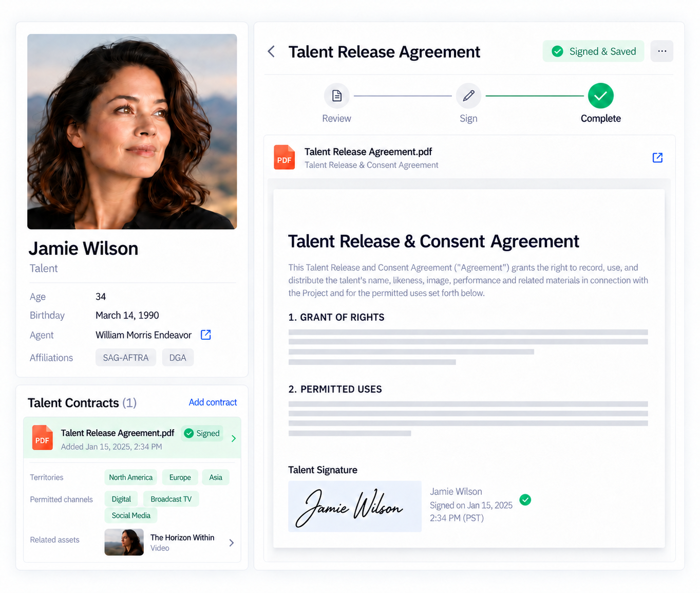Open the PDF in new window icon
Screen dimensions: 700x593
(657, 158)
